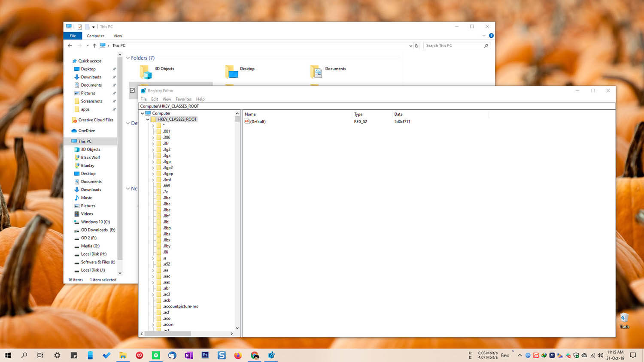The height and width of the screenshot is (362, 644).
Task: Select OneDrive in the Explorer sidebar
Action: [87, 130]
